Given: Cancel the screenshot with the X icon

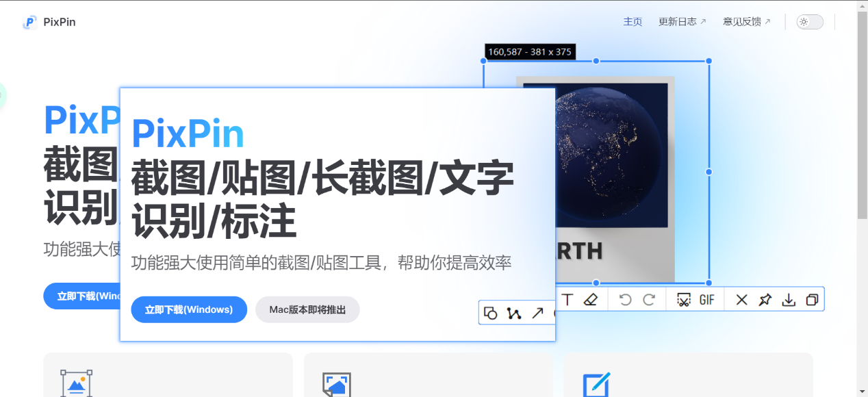Looking at the screenshot, I should pyautogui.click(x=741, y=299).
